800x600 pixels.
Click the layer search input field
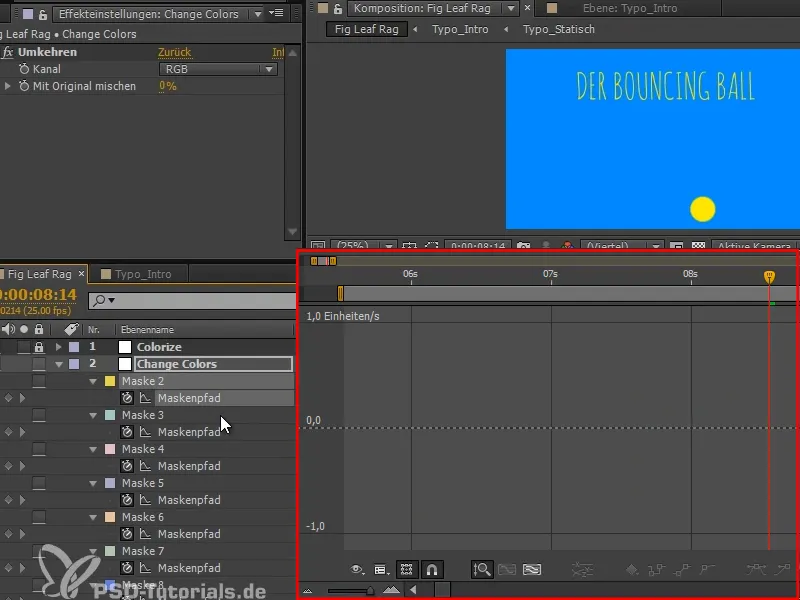click(192, 300)
